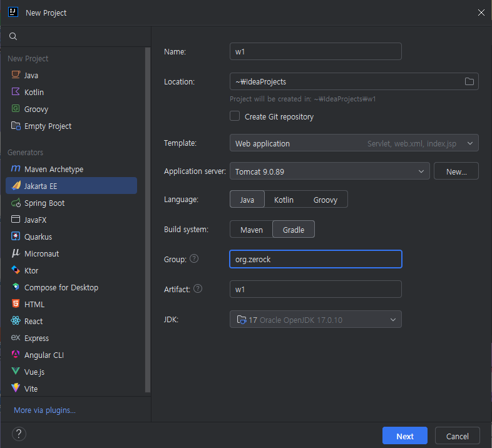Screen dimensions: 492x448
Task: Click the Empty Project folder icon
Action: tap(16, 126)
